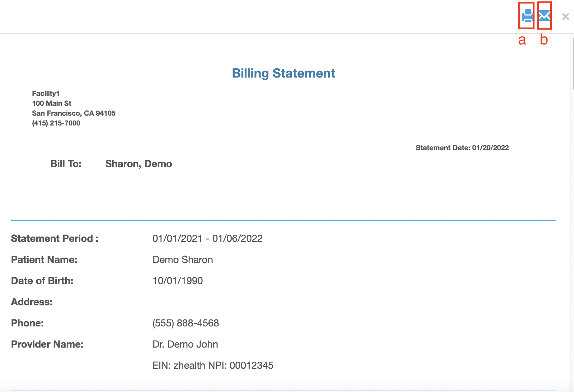Click statement period range 01/01/2021 - 01/06/2022
This screenshot has height=392, width=574.
[x=207, y=239]
